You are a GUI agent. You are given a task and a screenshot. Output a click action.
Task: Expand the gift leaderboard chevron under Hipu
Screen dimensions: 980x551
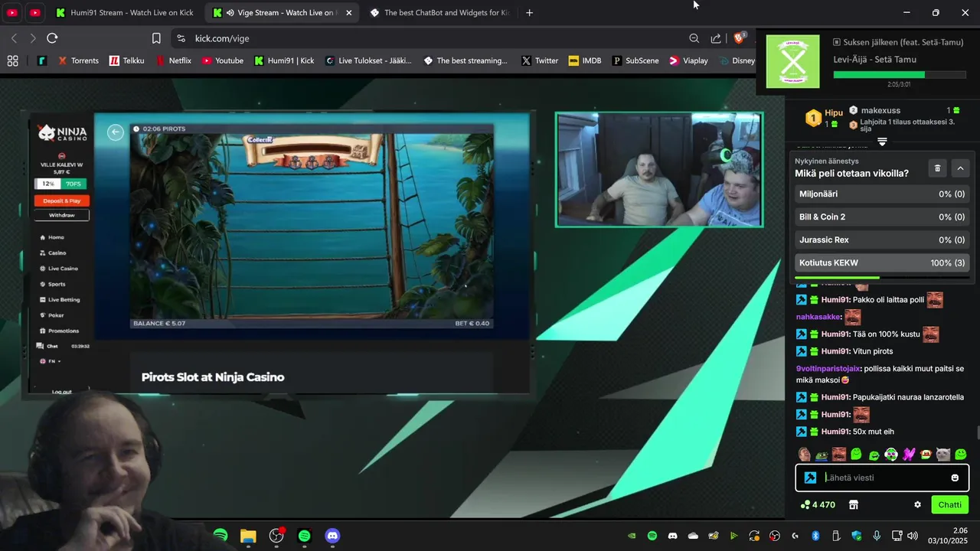point(882,142)
